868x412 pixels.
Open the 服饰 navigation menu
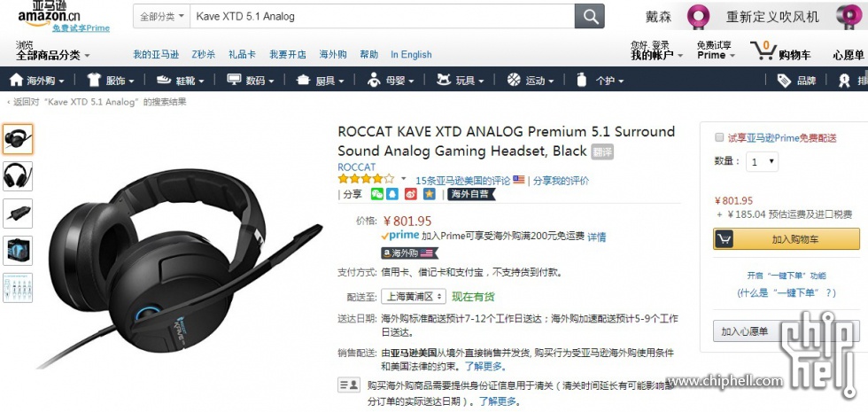tap(111, 81)
